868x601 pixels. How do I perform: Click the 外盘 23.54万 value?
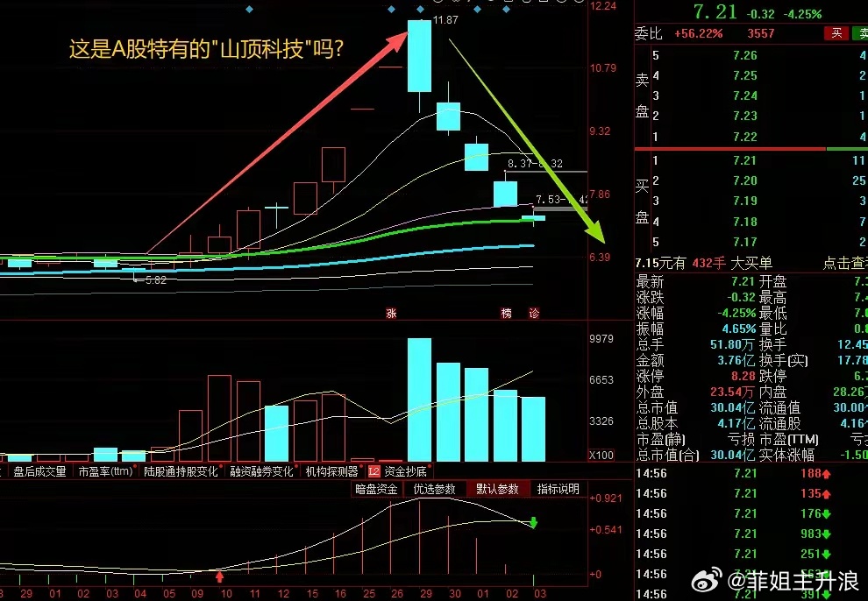tap(733, 392)
